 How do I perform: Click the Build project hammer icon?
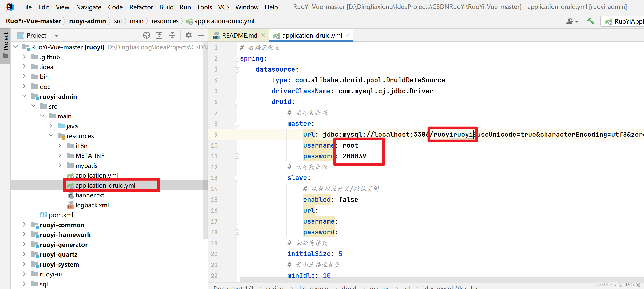(x=590, y=21)
